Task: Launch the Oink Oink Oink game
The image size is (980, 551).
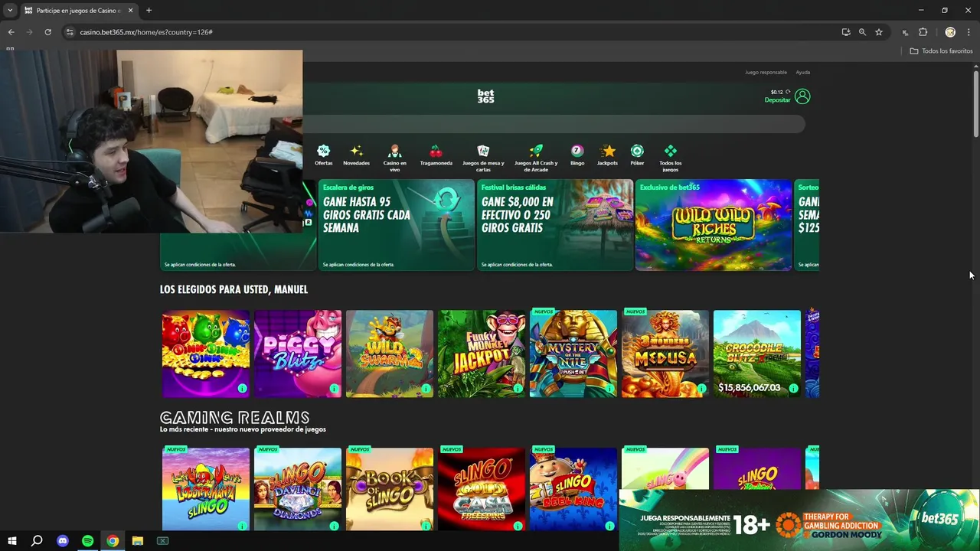Action: tap(205, 354)
